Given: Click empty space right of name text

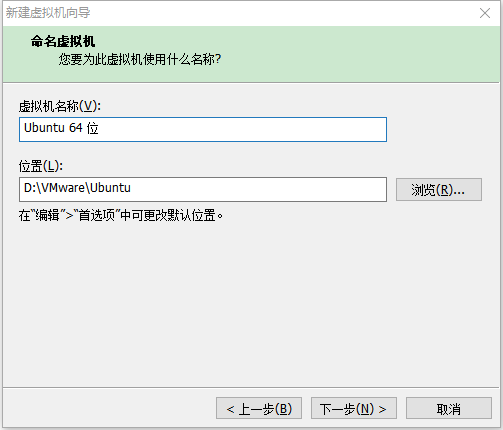Looking at the screenshot, I should 243,129.
